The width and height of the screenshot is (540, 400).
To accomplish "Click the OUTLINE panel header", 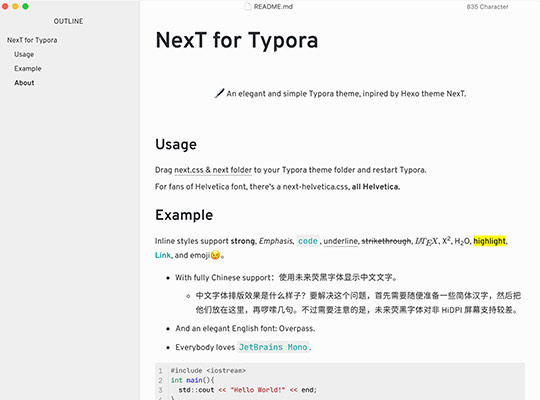I will click(68, 21).
